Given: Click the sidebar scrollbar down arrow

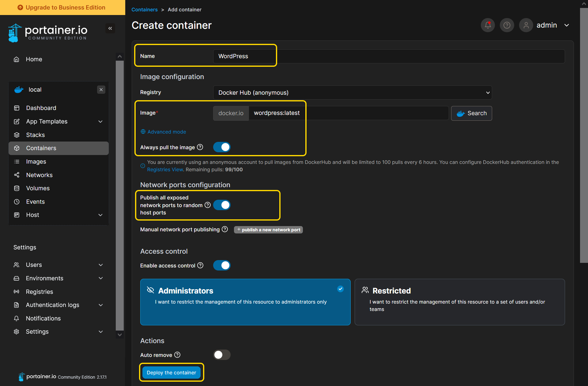Looking at the screenshot, I should (x=120, y=335).
